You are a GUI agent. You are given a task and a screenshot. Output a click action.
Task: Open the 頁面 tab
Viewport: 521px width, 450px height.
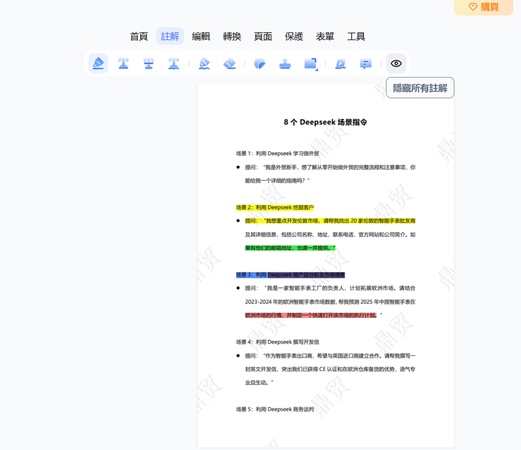tap(263, 36)
